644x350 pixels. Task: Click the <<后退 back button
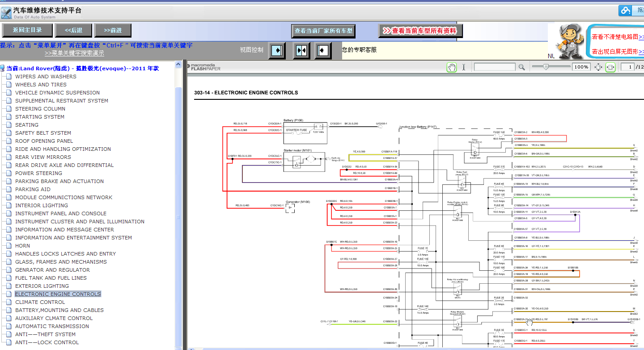(73, 30)
